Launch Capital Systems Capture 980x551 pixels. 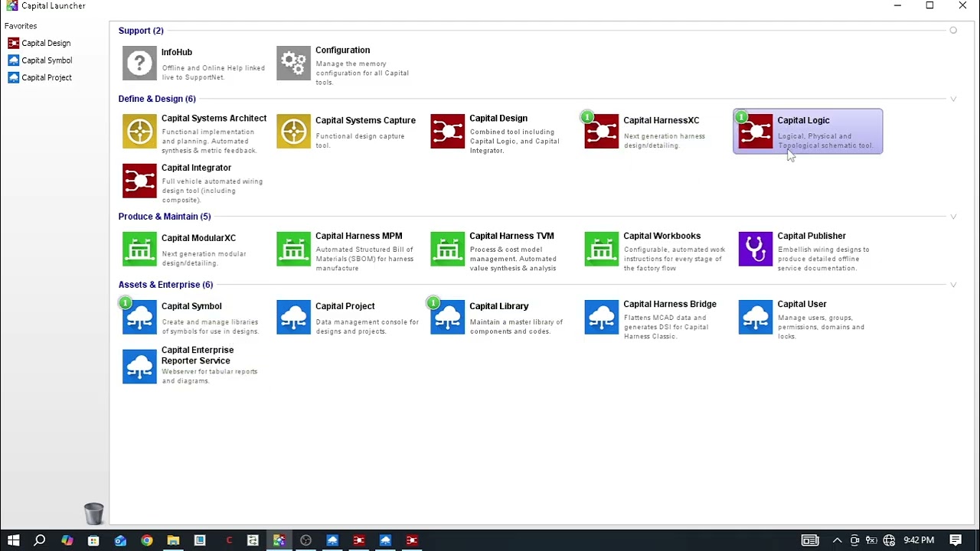(x=348, y=132)
